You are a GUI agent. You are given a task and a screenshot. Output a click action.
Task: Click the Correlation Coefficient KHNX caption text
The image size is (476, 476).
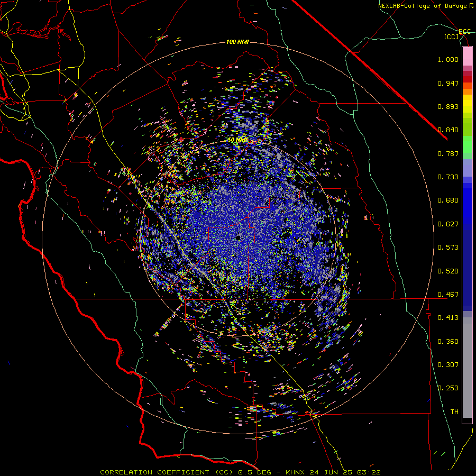(240, 472)
